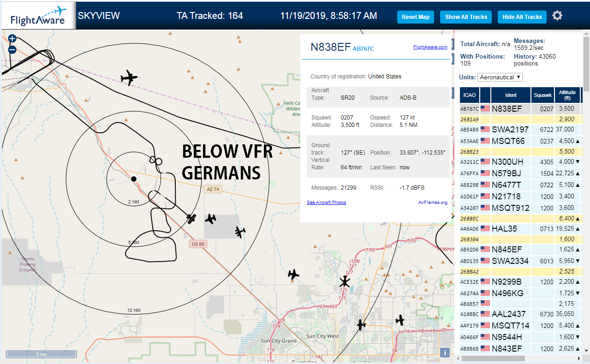
Task: Open the FlightAware.com link in info panel
Action: [x=430, y=47]
